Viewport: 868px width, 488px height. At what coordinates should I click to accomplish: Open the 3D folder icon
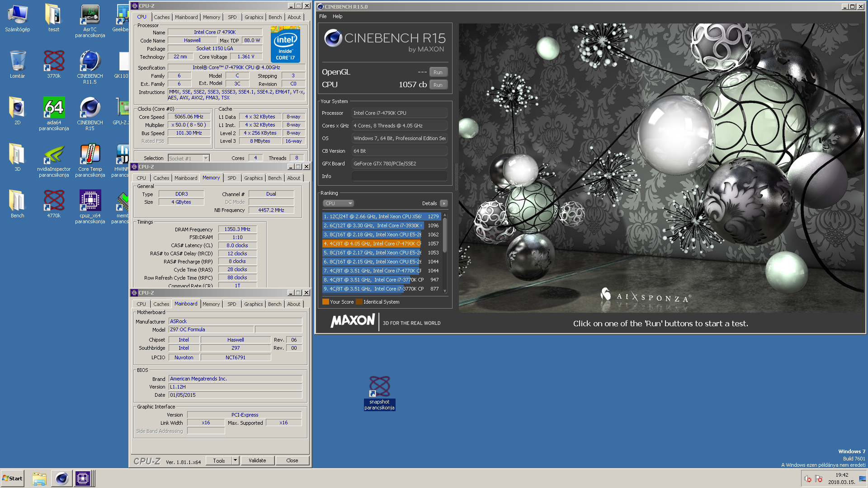tap(17, 158)
